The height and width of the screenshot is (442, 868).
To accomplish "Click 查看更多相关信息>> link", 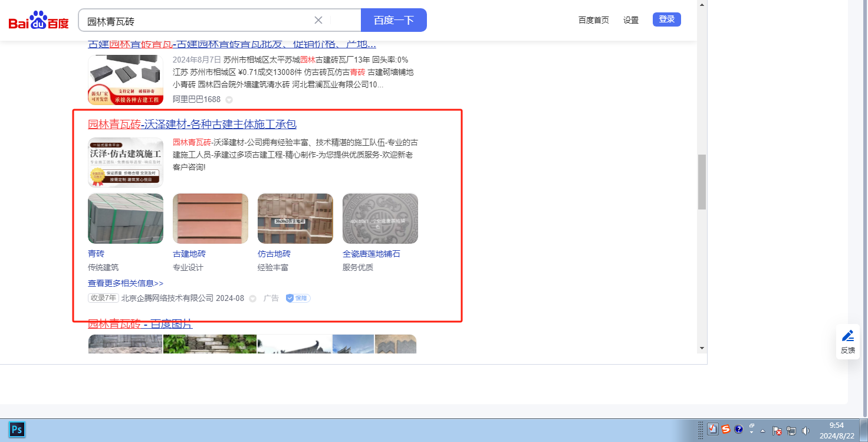I will [126, 283].
